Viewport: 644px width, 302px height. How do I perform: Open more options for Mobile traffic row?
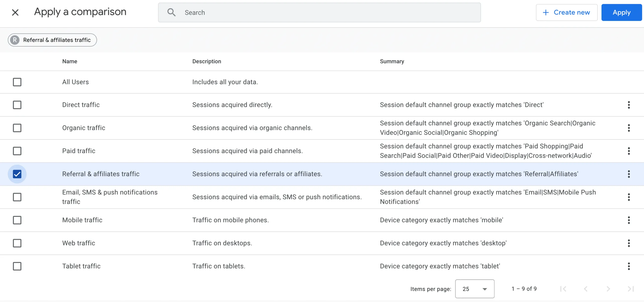point(629,220)
